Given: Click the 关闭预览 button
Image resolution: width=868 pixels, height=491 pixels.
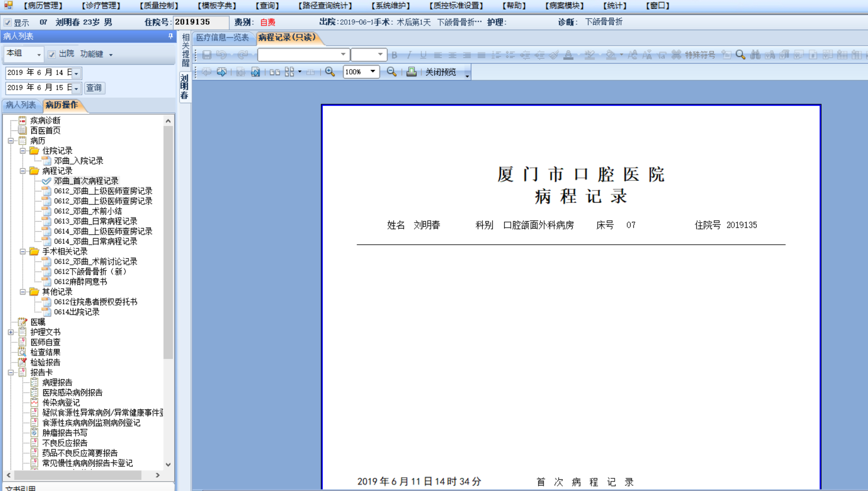Looking at the screenshot, I should [440, 72].
